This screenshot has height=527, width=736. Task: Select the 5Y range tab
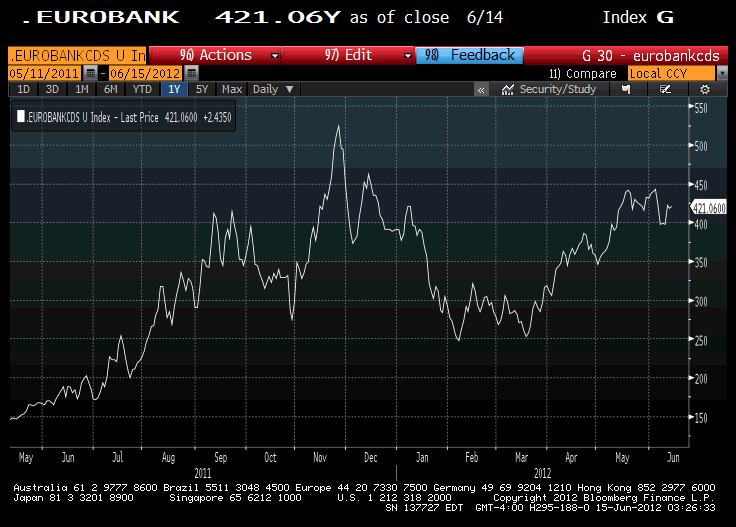pos(202,89)
